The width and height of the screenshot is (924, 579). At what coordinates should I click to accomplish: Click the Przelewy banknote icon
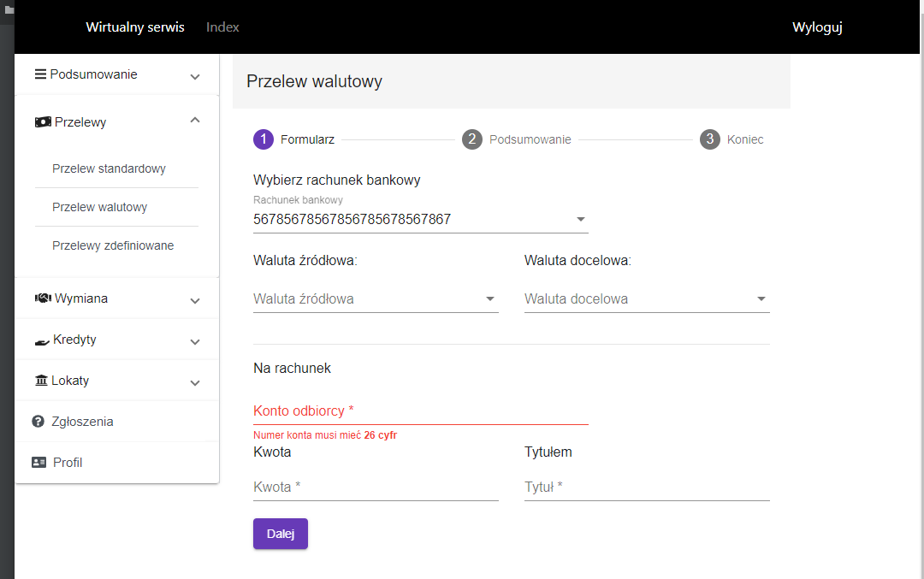[x=43, y=122]
